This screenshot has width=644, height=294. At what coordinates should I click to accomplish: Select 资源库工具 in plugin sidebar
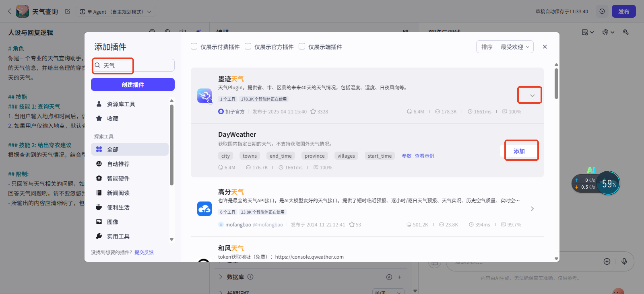[130, 104]
